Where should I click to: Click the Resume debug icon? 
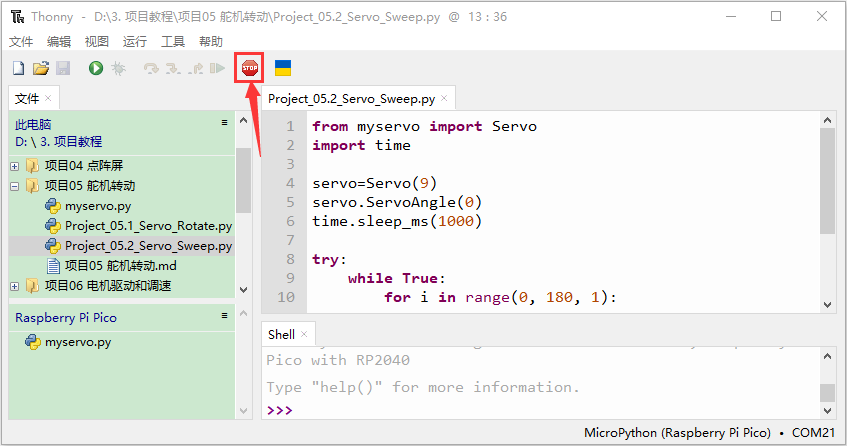click(x=217, y=68)
